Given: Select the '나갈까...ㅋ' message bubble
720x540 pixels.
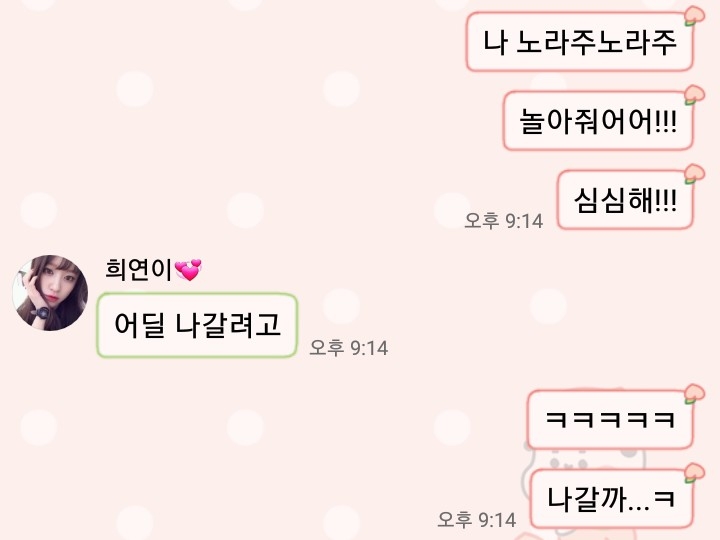Looking at the screenshot, I should pyautogui.click(x=611, y=499).
